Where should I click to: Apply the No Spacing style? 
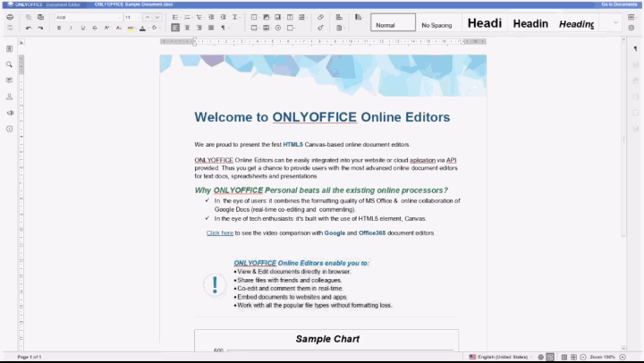437,24
